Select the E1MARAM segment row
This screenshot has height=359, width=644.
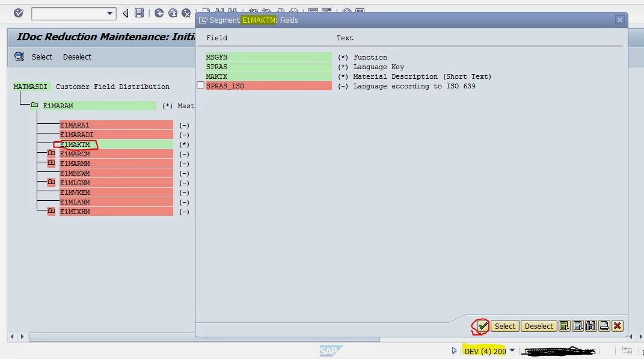(99, 106)
